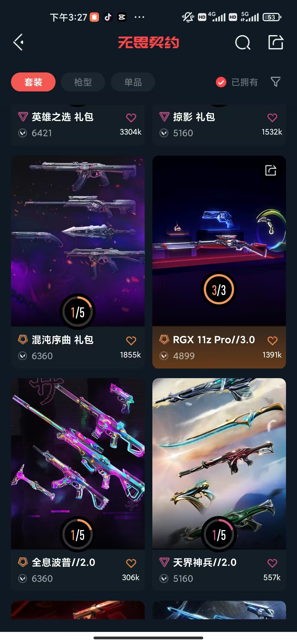The image size is (297, 644).
Task: Toggle the 已拥有 owned checkbox
Action: 221,82
